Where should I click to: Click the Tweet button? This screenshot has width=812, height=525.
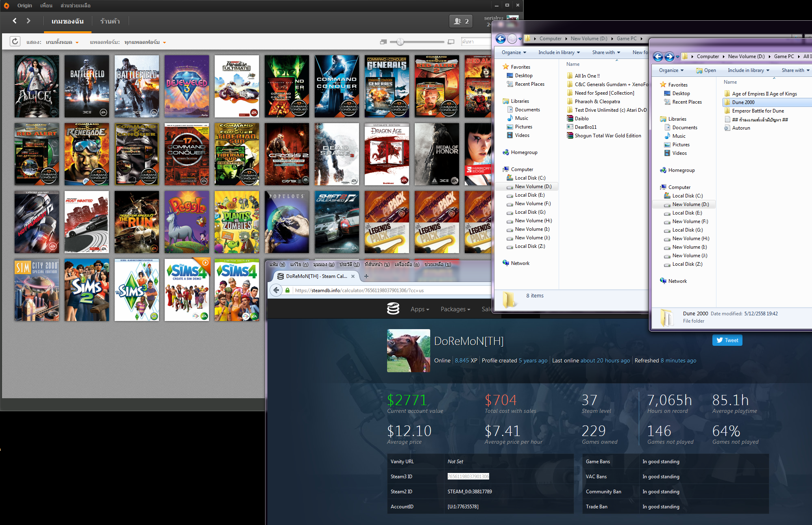[x=727, y=340]
